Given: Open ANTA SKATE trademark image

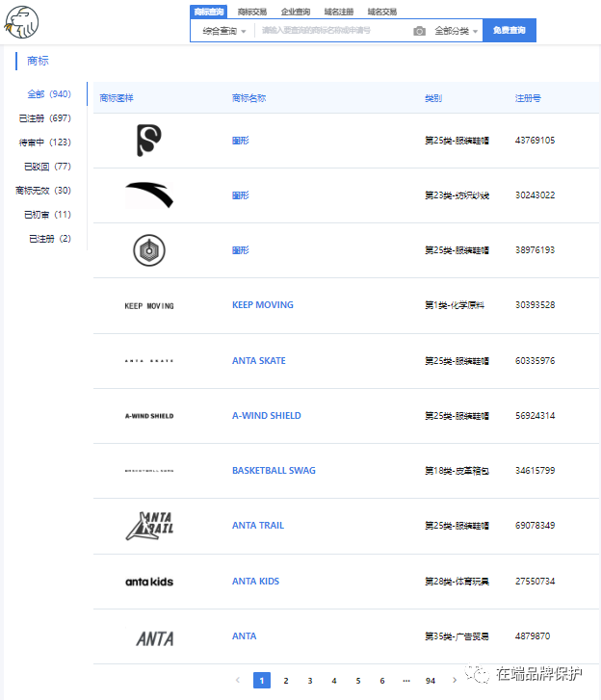Looking at the screenshot, I should pos(149,361).
